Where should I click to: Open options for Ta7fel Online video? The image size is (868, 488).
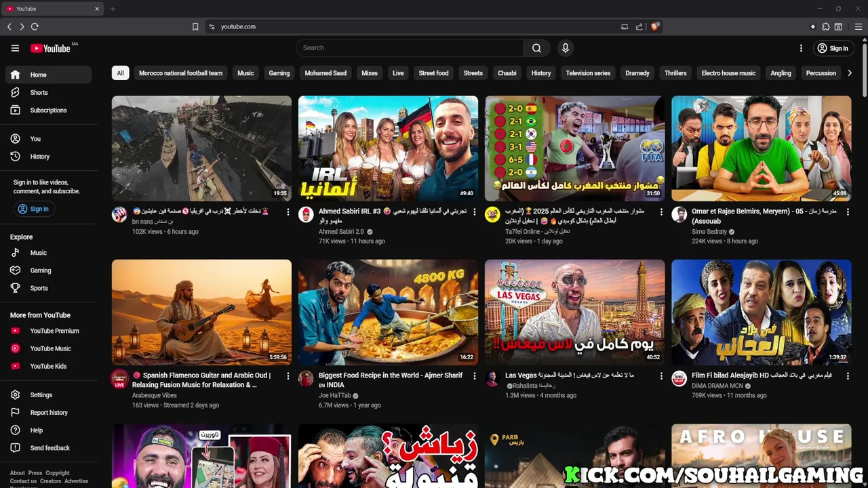tap(660, 212)
